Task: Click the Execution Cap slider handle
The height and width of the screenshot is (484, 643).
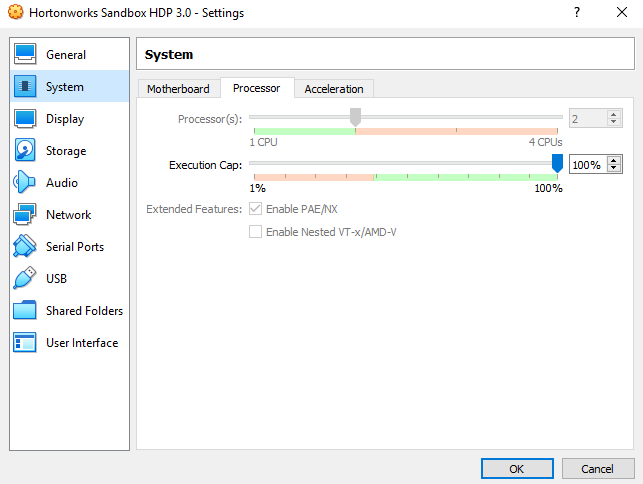Action: click(x=557, y=163)
